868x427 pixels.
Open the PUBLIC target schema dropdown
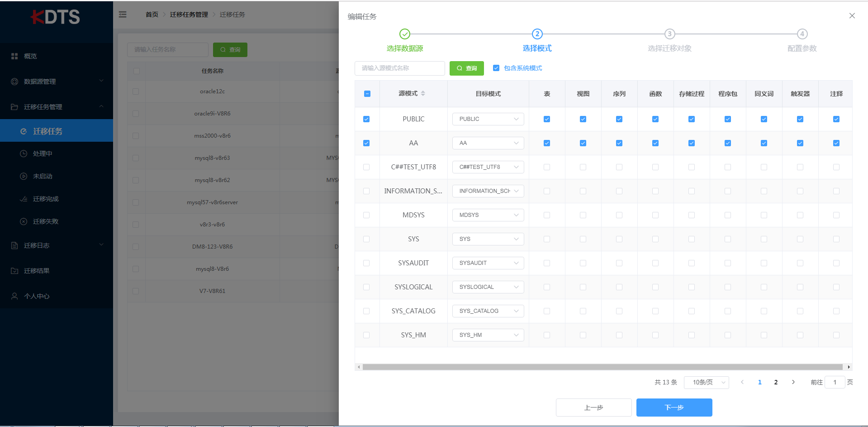tap(488, 119)
